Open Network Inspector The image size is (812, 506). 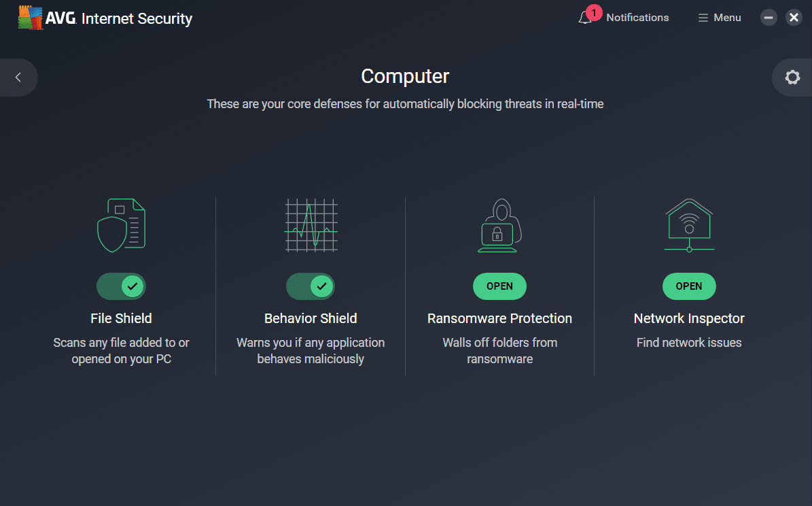coord(689,286)
